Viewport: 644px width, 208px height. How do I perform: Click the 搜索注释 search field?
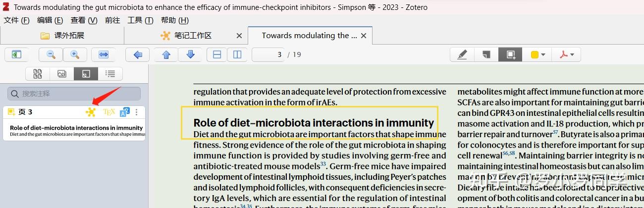click(74, 94)
